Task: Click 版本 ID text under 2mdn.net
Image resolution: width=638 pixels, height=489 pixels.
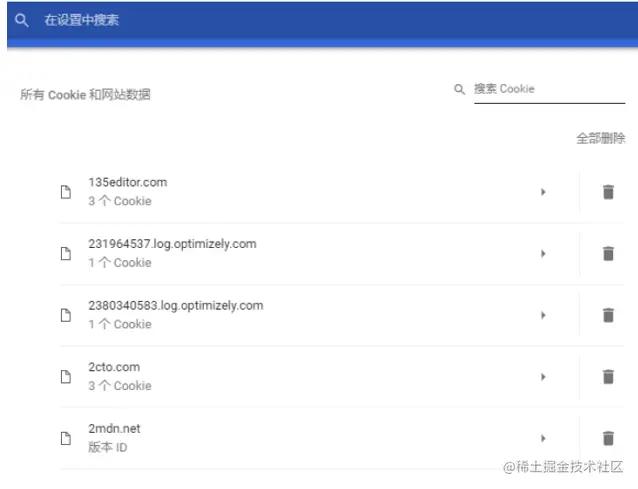Action: point(108,448)
